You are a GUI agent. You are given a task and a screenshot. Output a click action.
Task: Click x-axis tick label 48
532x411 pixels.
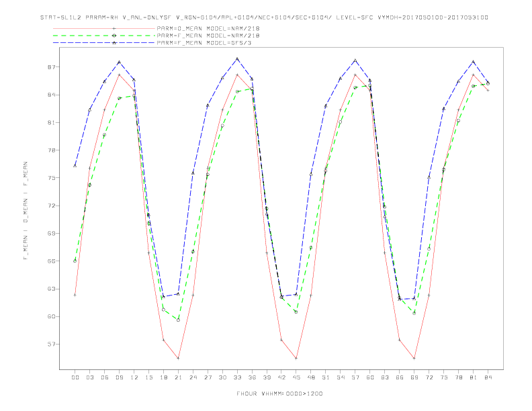311,377
